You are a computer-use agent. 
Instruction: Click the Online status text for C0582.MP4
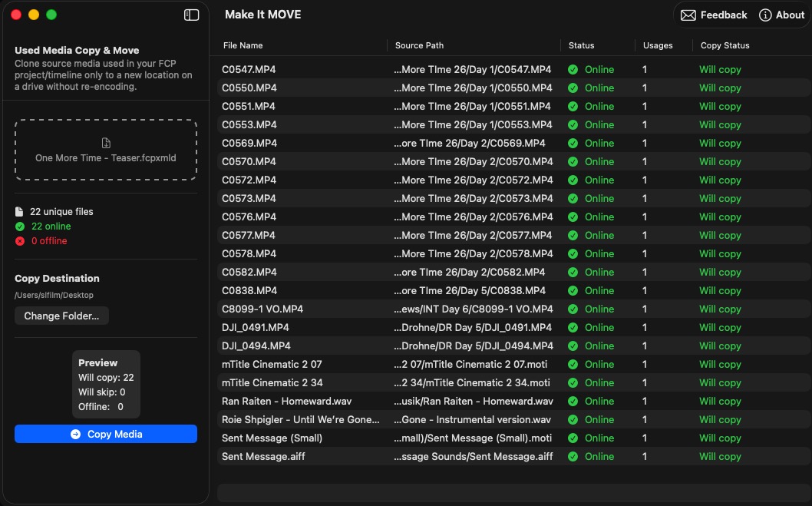tap(599, 272)
